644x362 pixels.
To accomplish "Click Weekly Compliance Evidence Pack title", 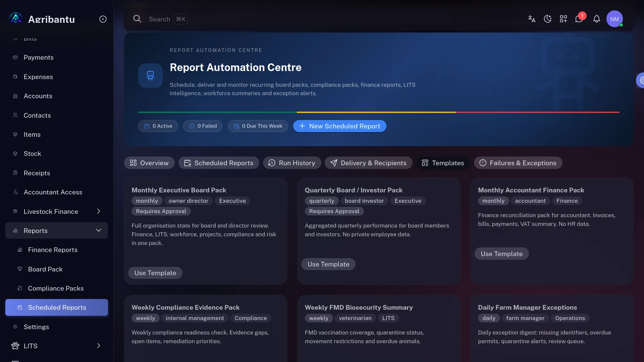I will [x=185, y=307].
